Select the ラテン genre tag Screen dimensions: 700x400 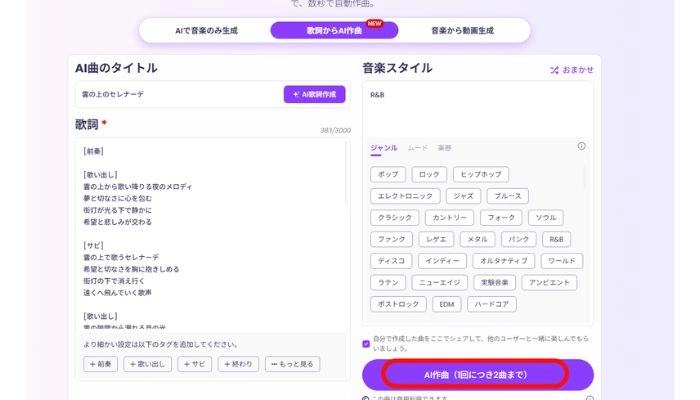click(388, 283)
